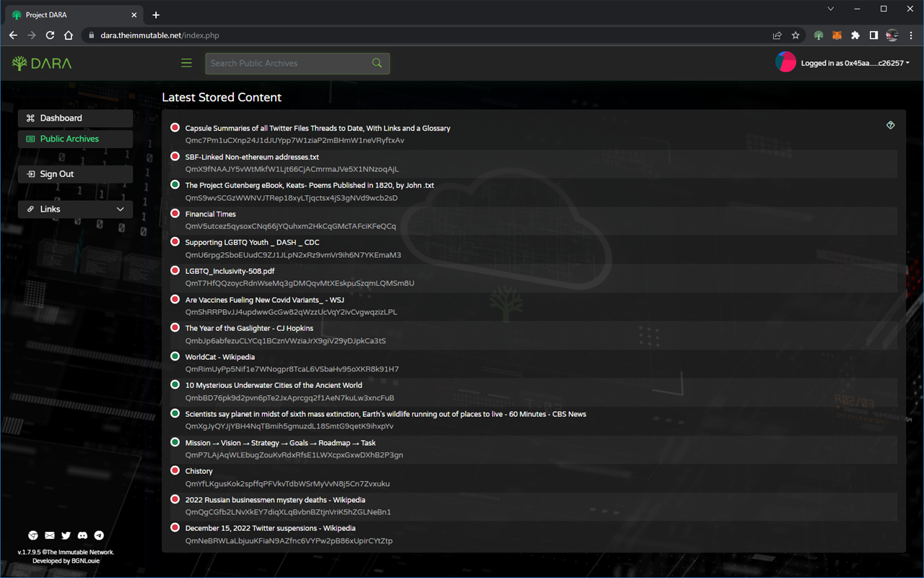Click the Developed by BGNLouie footer text
Image resolution: width=924 pixels, height=578 pixels.
click(66, 561)
